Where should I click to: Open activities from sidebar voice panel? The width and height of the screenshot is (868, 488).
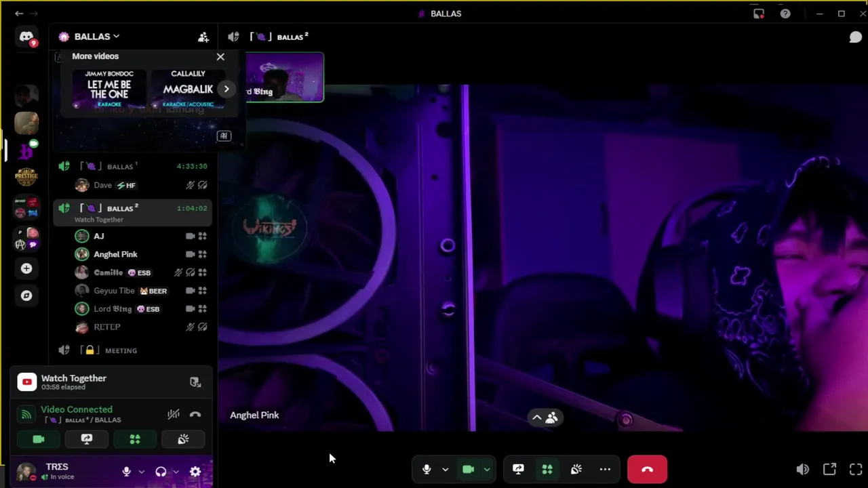coord(135,439)
